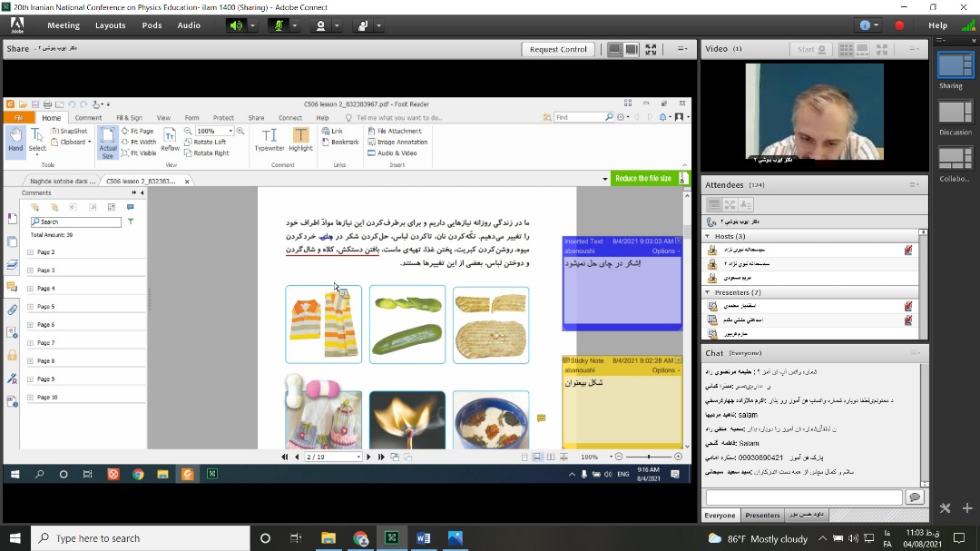Collapse the Hosts group in Attendees
The width and height of the screenshot is (980, 551).
pyautogui.click(x=708, y=236)
